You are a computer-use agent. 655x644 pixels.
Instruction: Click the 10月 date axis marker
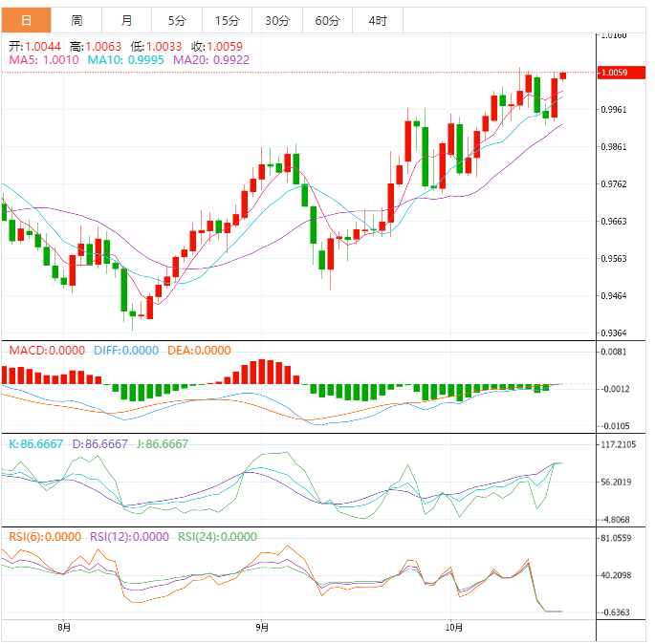[454, 628]
